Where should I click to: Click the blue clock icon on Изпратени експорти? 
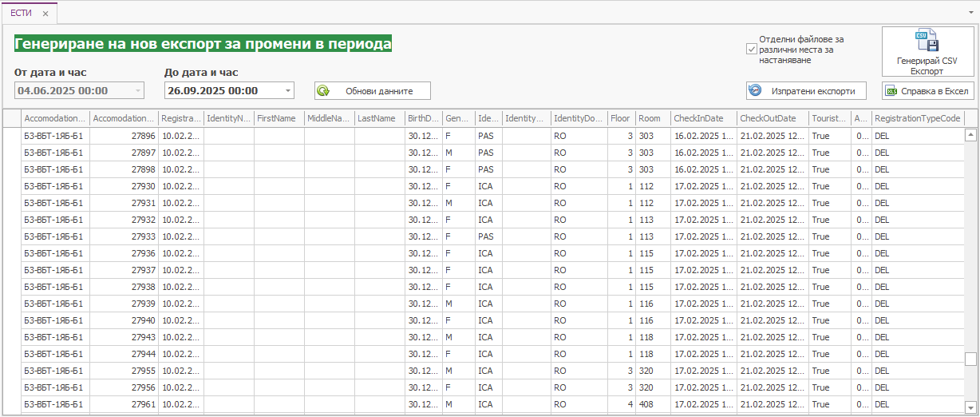click(755, 90)
